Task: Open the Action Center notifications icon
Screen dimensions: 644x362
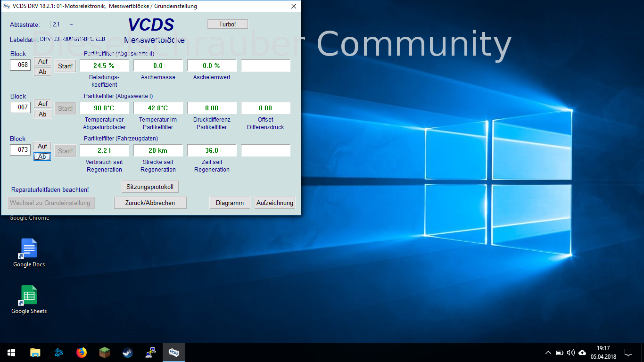Action: pos(628,353)
